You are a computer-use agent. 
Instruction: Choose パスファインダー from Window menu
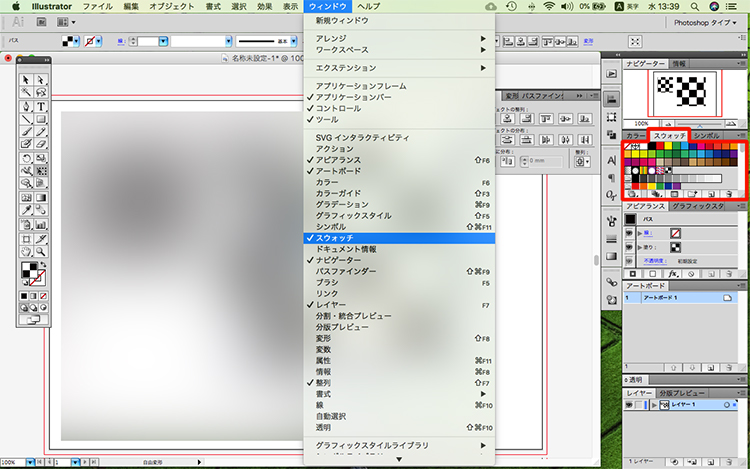pos(346,271)
